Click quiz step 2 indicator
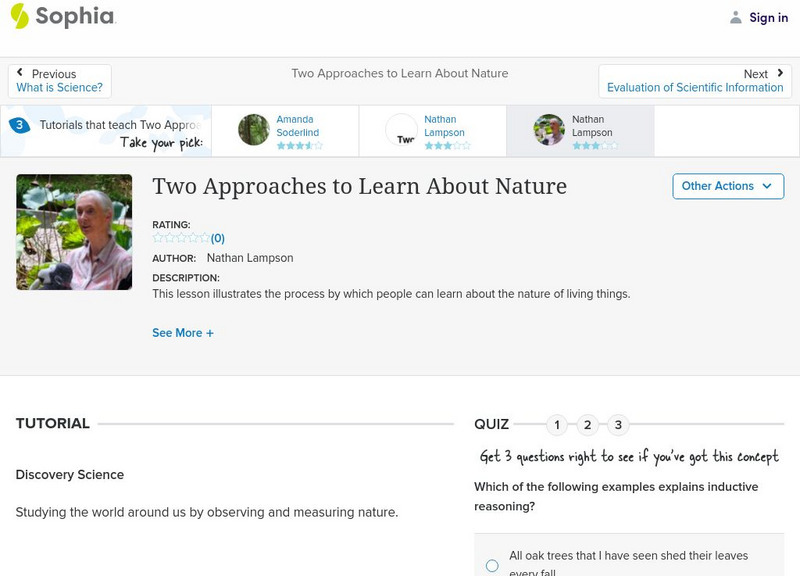 [x=588, y=424]
